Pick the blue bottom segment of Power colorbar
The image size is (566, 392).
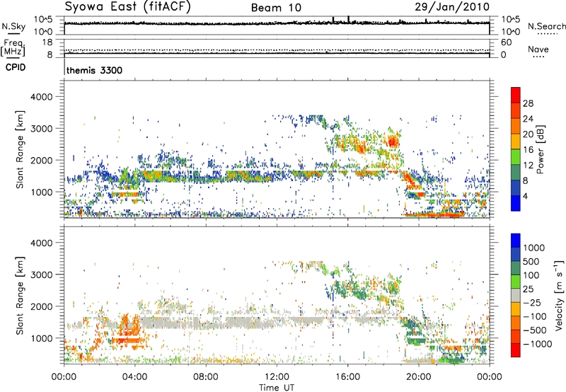pos(516,203)
